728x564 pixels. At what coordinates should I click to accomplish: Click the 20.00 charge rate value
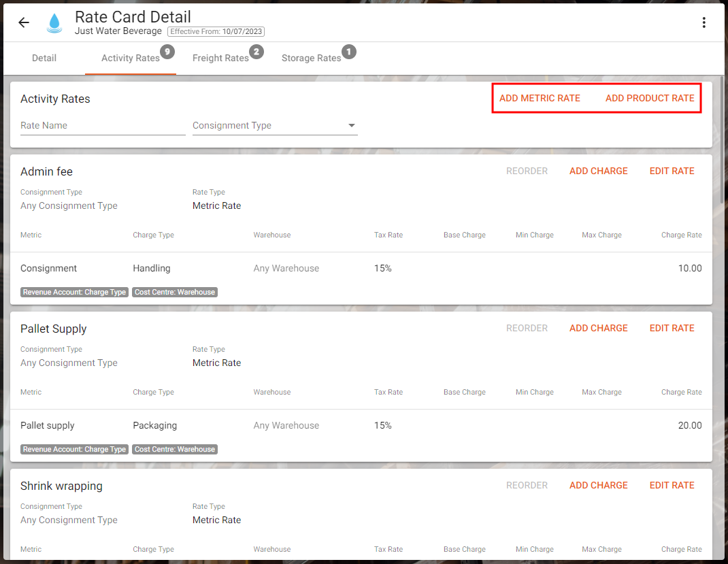point(689,426)
